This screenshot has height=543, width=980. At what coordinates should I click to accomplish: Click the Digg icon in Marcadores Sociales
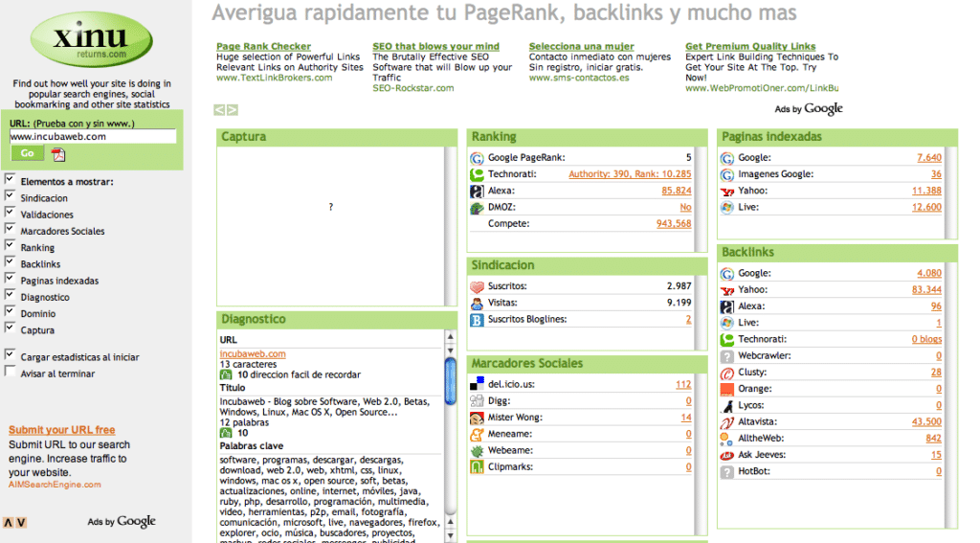477,401
